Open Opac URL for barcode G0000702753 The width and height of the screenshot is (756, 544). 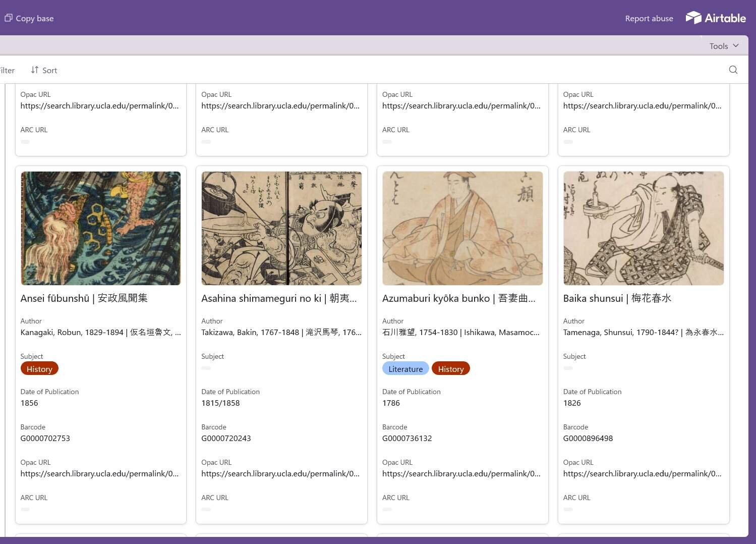tap(99, 474)
